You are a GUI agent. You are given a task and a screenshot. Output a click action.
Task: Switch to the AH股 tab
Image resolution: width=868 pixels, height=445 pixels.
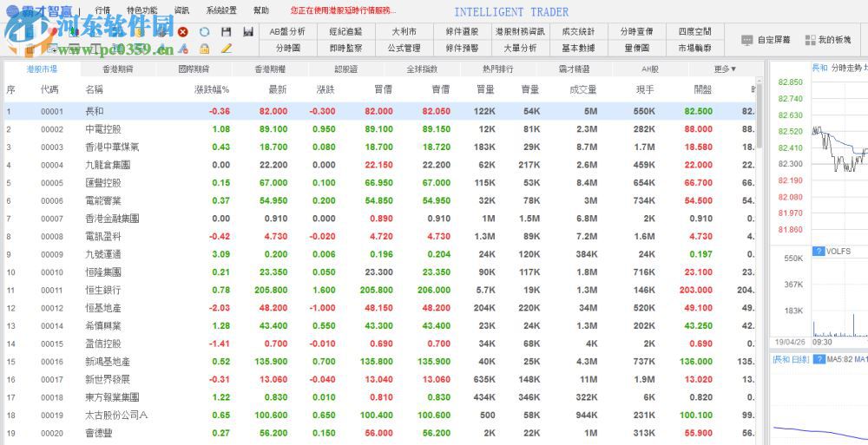(x=650, y=69)
